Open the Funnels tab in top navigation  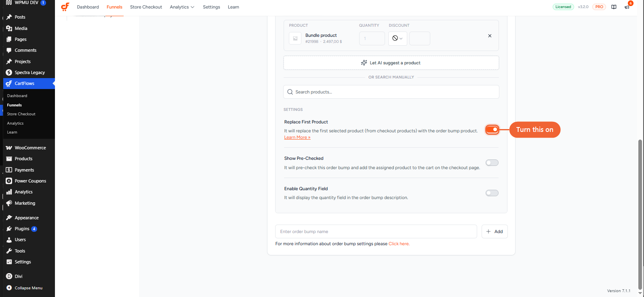click(x=114, y=7)
